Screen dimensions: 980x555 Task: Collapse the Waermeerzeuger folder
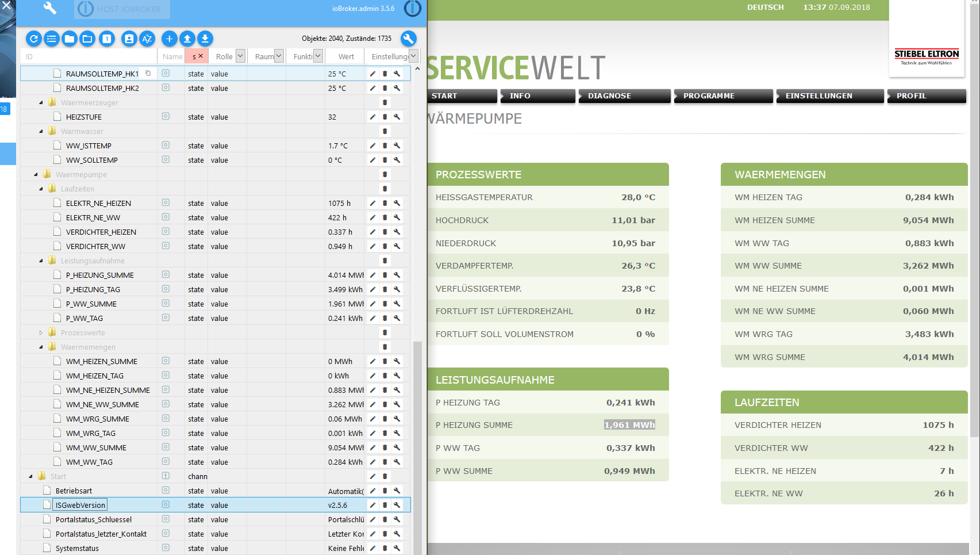coord(41,102)
